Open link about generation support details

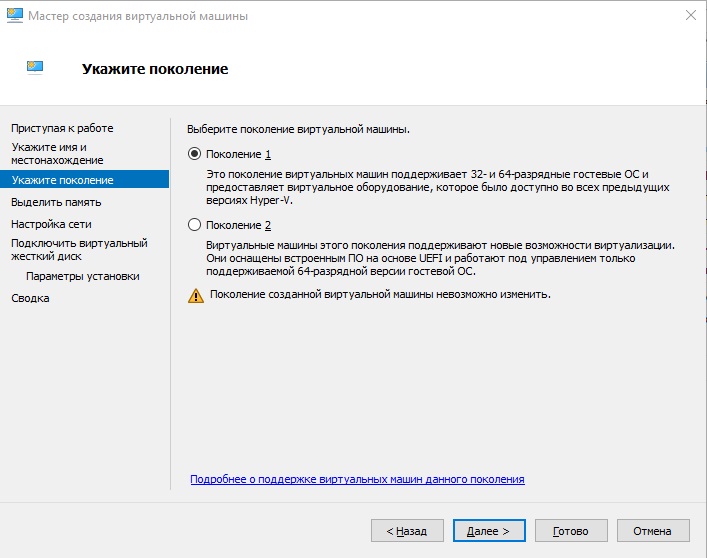tap(357, 480)
